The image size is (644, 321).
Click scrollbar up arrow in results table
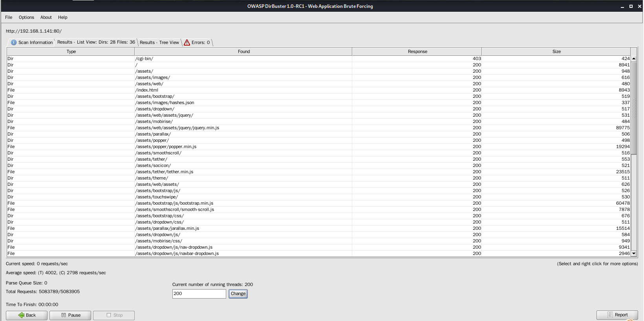point(634,59)
